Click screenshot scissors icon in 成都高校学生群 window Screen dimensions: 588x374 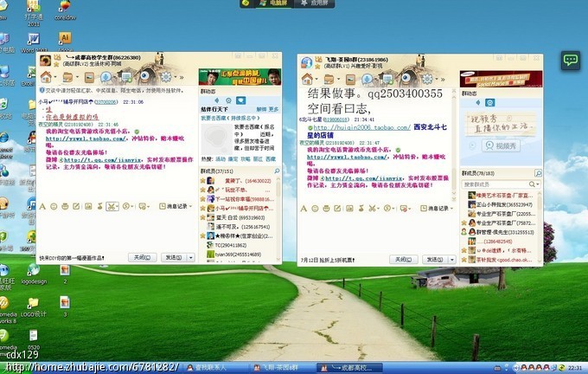coord(111,206)
